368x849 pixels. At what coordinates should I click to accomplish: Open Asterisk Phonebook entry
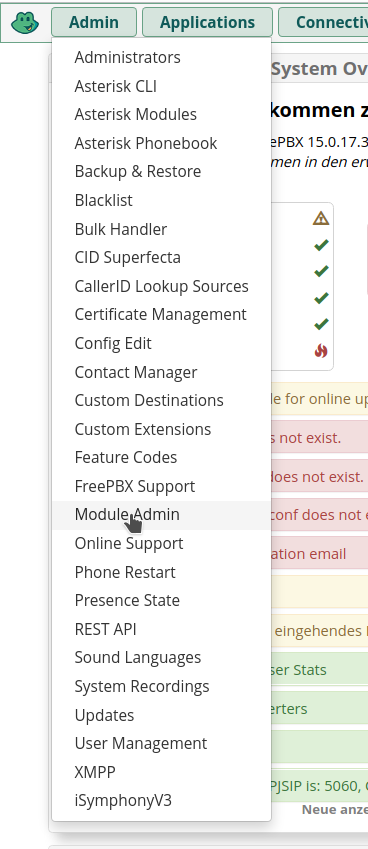tap(161, 143)
